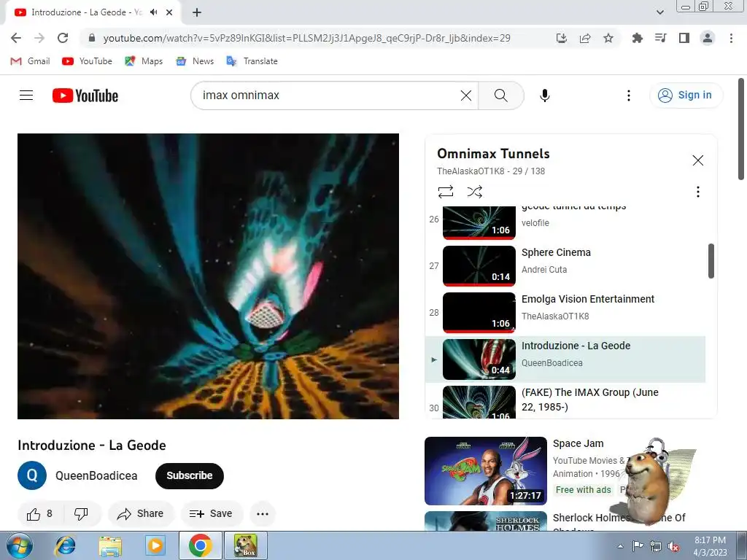Bookmark this tab with star
Screen dimensions: 747x560
[608, 38]
